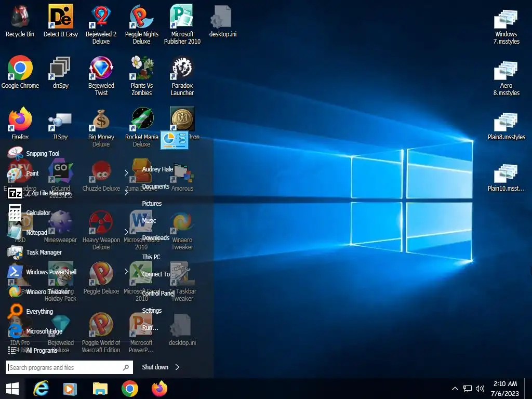Open the Recycle Bin desktop icon
The image size is (532, 399).
20,20
